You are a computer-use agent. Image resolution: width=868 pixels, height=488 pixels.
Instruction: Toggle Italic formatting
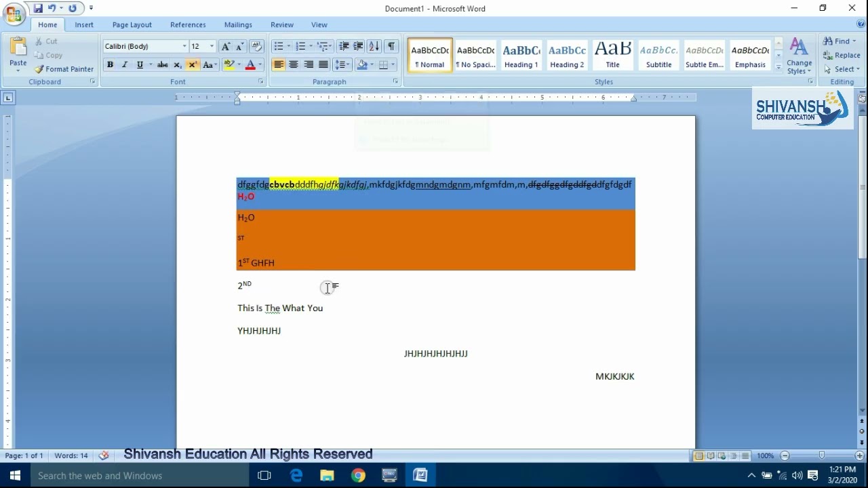[x=124, y=65]
